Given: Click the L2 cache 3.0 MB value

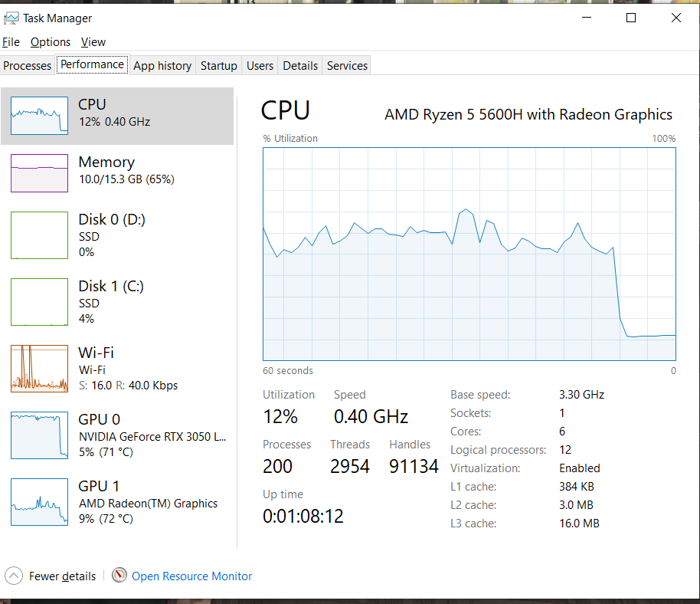Looking at the screenshot, I should point(577,505).
